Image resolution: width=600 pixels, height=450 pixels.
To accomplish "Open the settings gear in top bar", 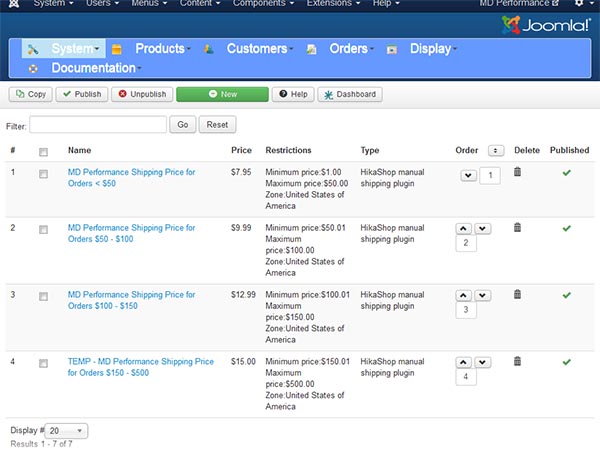I will tap(579, 3).
